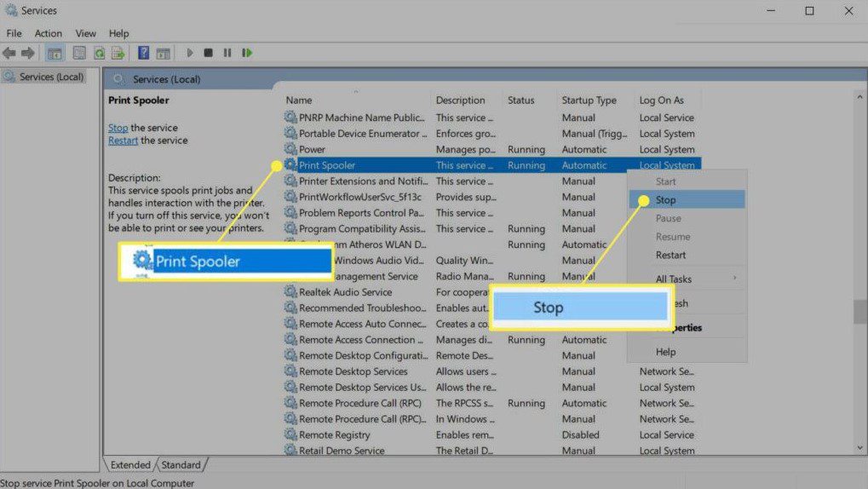Select the PrintWorkflowUserSvc_5f13c service
Image resolution: width=868 pixels, height=489 pixels.
pos(455,197)
